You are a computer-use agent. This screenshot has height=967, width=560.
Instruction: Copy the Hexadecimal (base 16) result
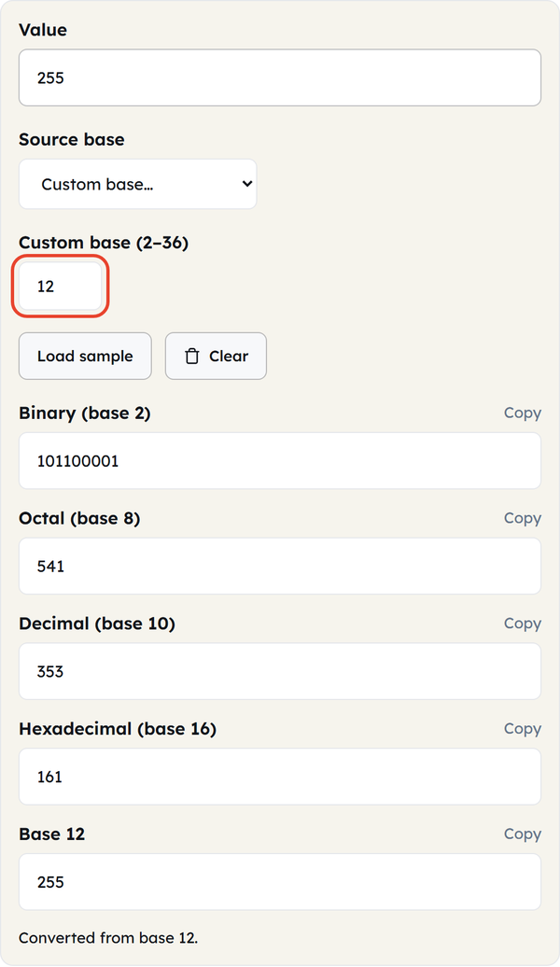click(x=523, y=728)
